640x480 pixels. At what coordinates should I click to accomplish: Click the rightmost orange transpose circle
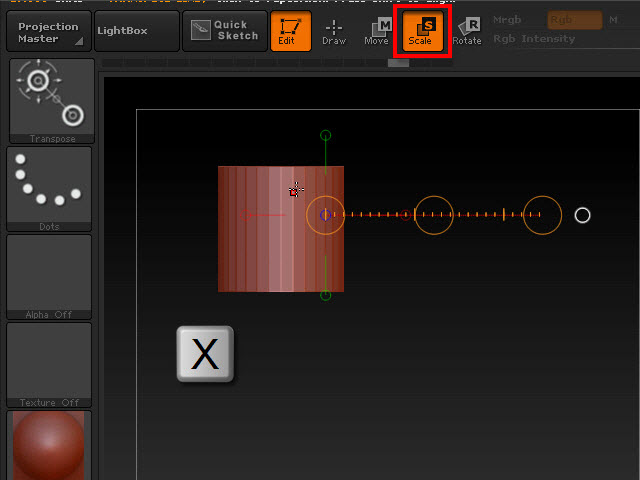[542, 215]
